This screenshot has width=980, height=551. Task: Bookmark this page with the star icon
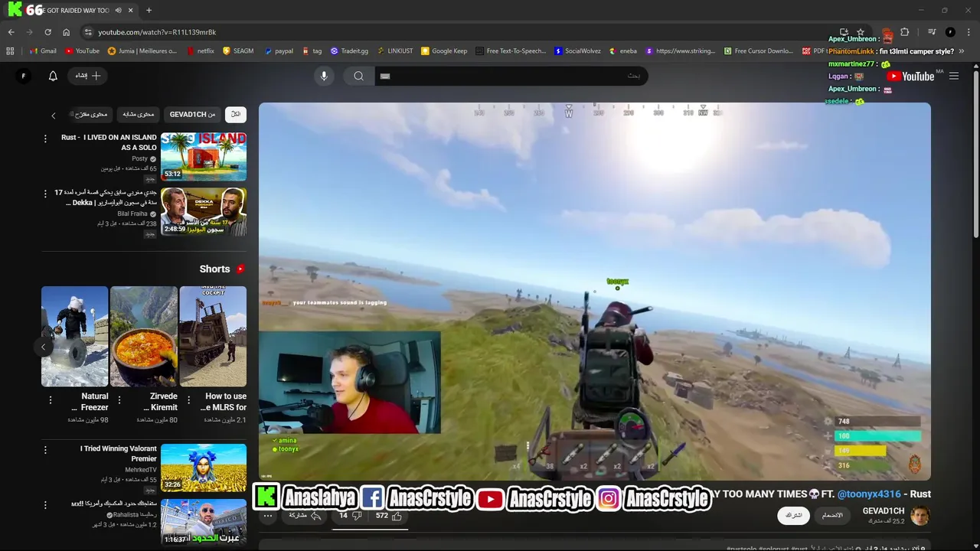[x=861, y=32]
